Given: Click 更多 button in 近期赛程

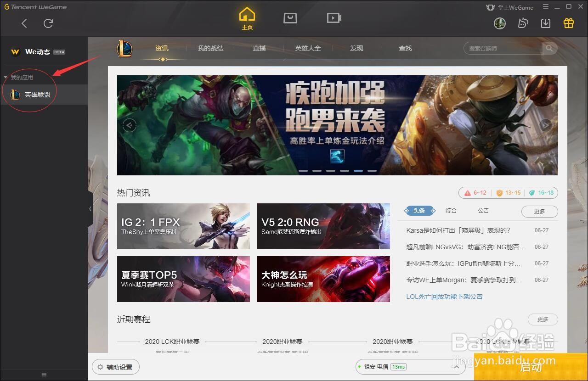Looking at the screenshot, I should pyautogui.click(x=543, y=319).
